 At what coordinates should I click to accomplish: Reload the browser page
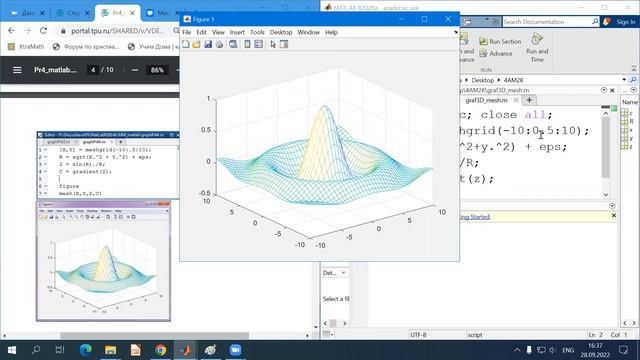coord(43,31)
